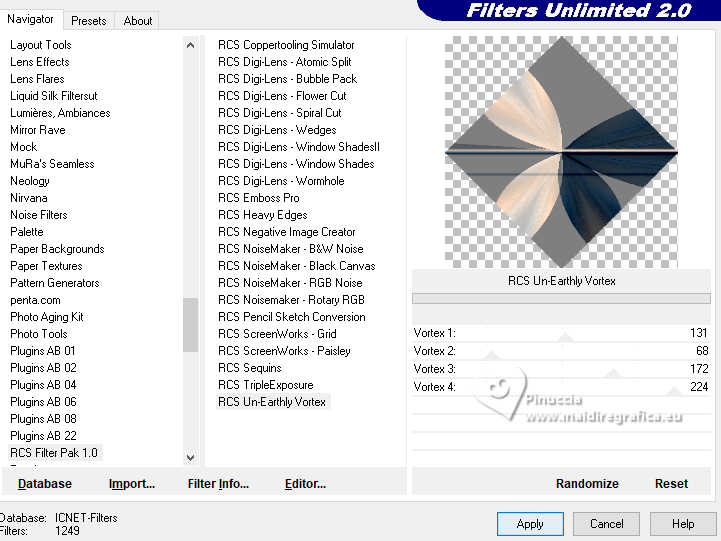The height and width of the screenshot is (541, 721).
Task: Select the Lens Flares category
Action: coord(37,79)
